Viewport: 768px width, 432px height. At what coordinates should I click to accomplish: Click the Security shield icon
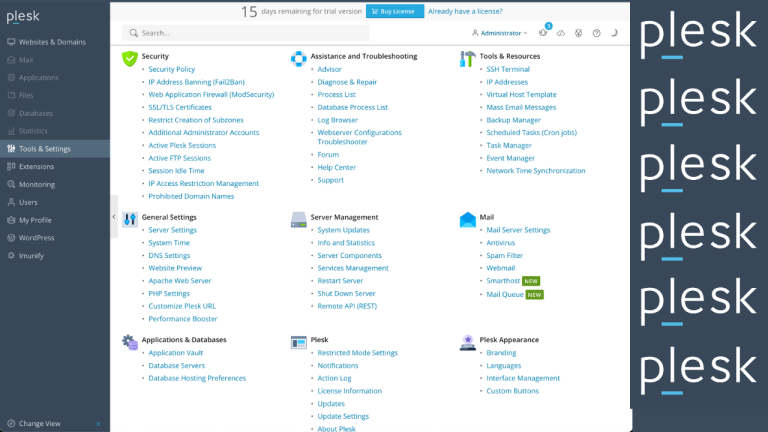click(x=129, y=59)
